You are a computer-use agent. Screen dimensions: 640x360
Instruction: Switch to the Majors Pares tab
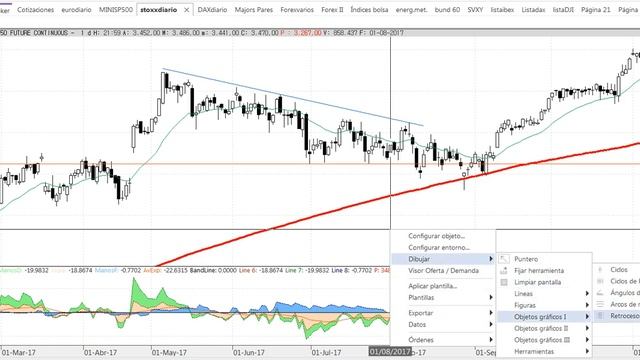[x=254, y=9]
